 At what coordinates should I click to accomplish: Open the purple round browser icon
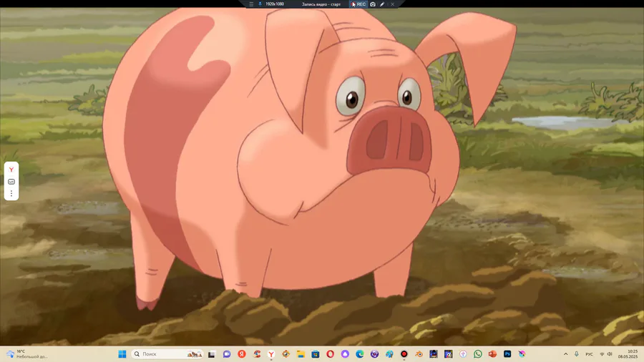tap(374, 354)
